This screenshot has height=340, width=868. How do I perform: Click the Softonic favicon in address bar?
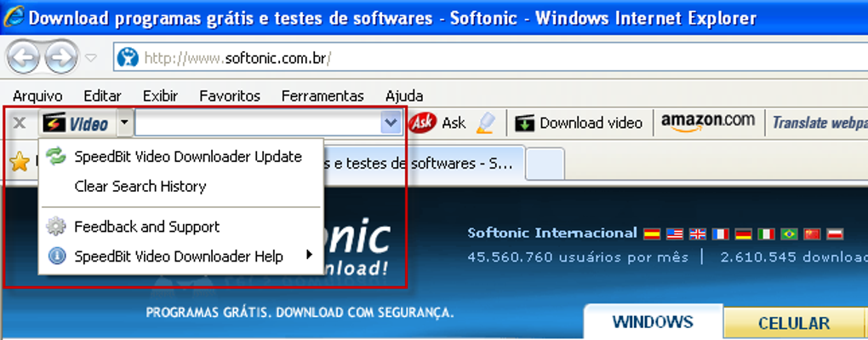[128, 57]
